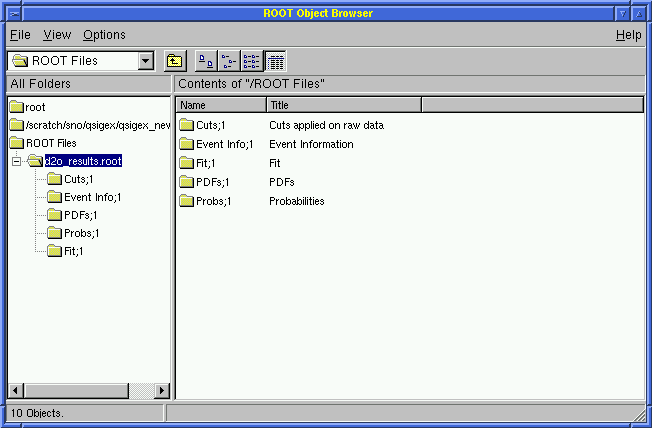Click tree scrollbar right arrow
Screen dimensions: 652x428
point(162,391)
